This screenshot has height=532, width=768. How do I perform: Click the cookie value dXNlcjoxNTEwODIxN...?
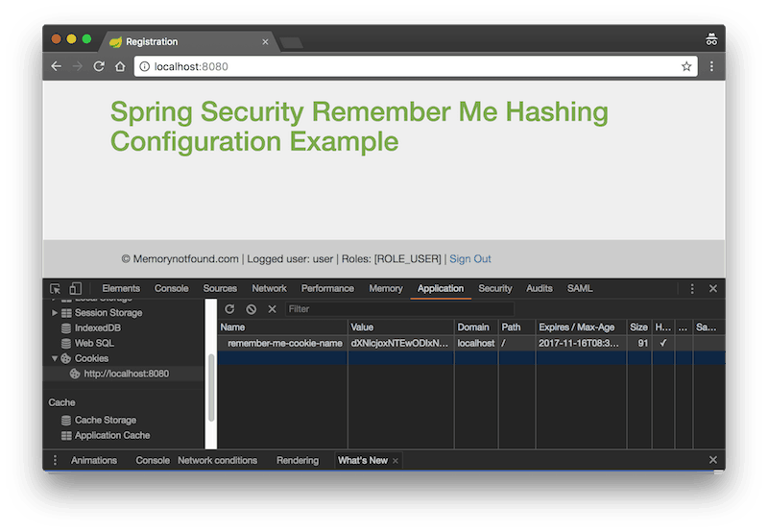pos(399,344)
